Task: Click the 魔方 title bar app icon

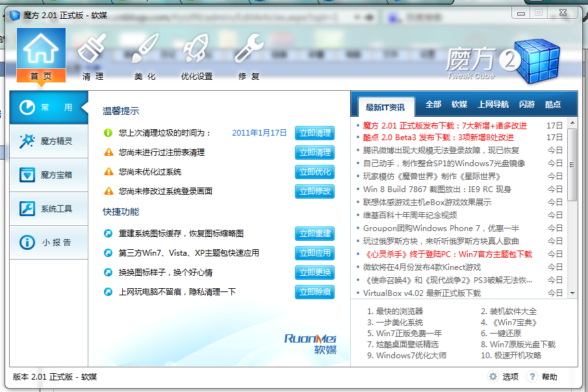Action: 15,16
